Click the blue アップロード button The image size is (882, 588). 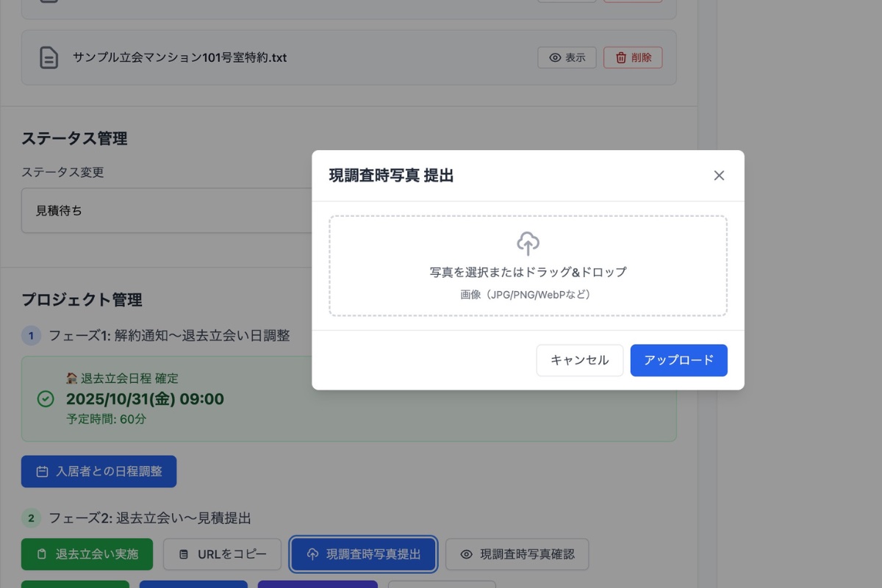[678, 360]
